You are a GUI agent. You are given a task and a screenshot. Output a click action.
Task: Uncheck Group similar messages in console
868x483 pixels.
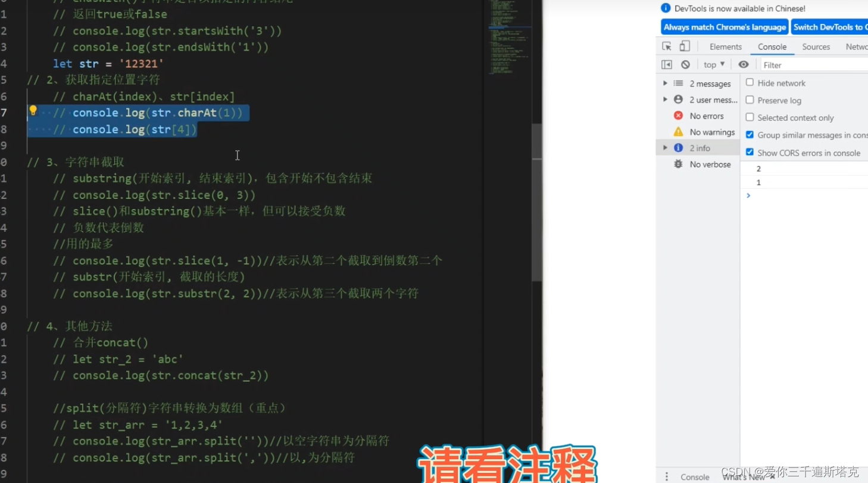click(750, 135)
